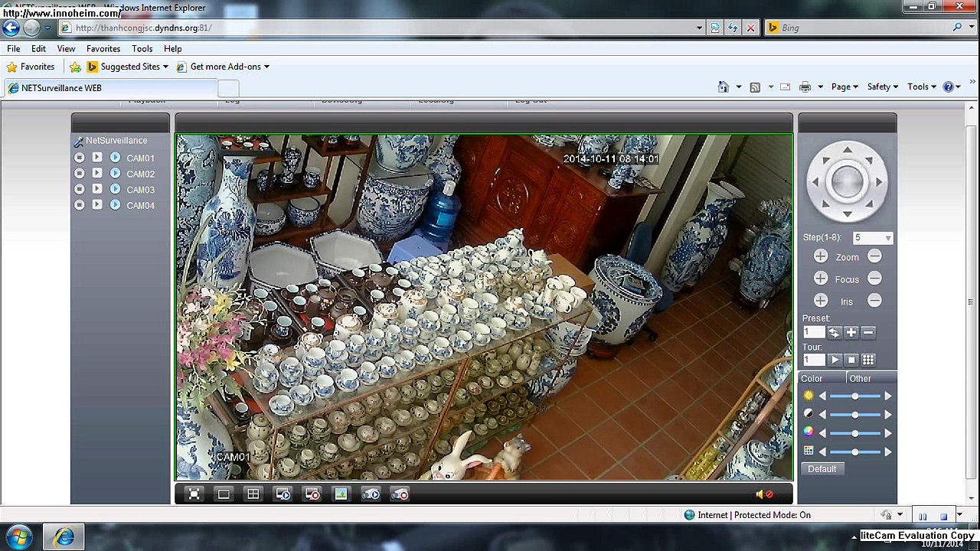This screenshot has height=551, width=980.
Task: Select CAM01 in the camera list
Action: [141, 158]
